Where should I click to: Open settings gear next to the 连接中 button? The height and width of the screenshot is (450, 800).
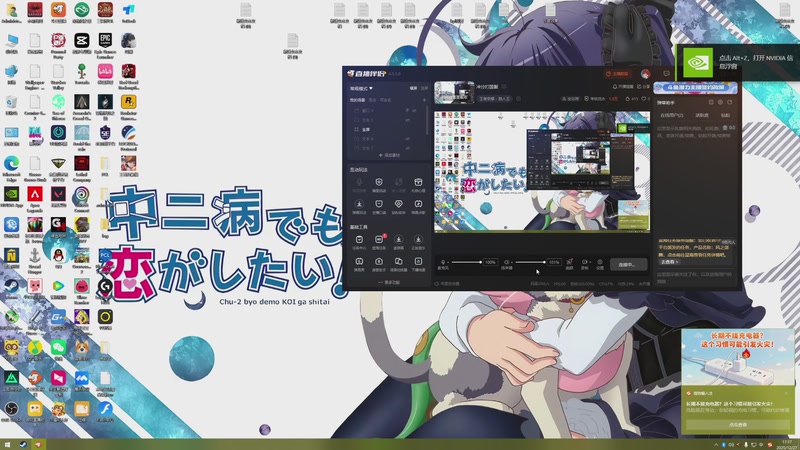point(599,262)
